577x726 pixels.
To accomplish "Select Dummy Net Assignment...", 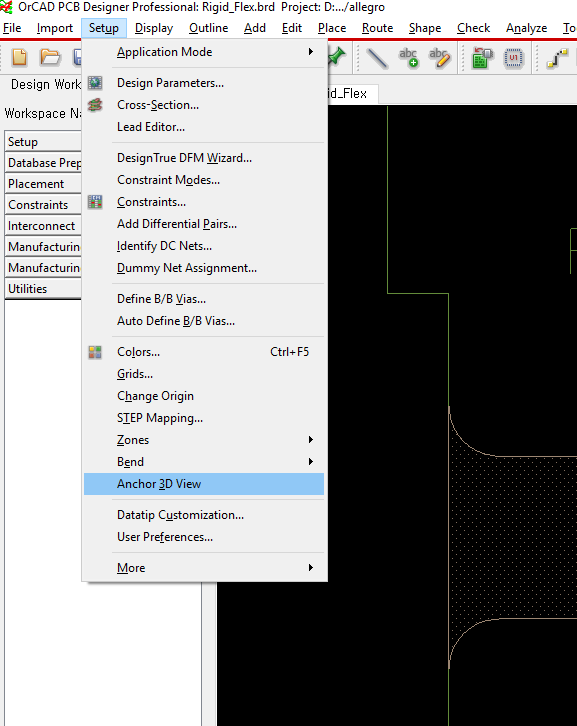I will pos(204,268).
